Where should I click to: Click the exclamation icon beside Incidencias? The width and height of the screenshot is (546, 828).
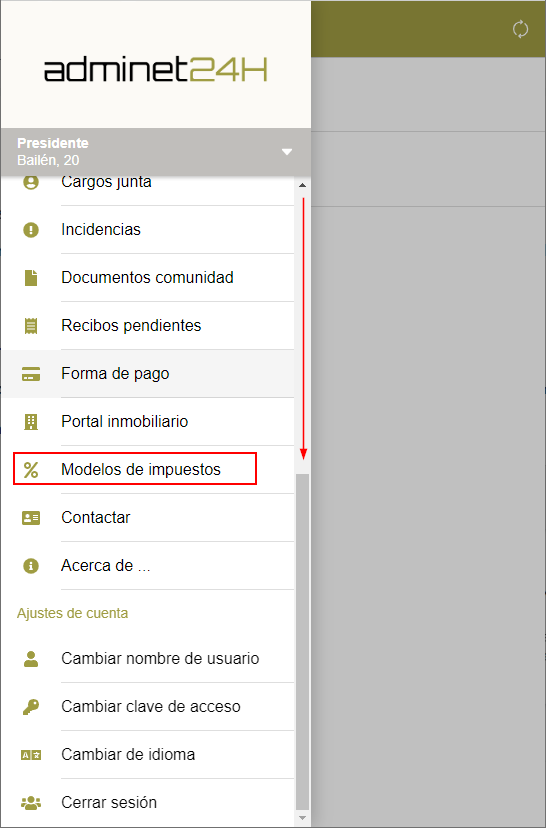pos(31,230)
